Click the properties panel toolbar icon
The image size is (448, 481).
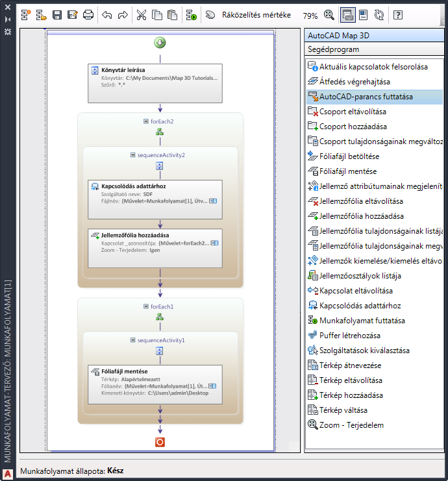click(x=364, y=15)
